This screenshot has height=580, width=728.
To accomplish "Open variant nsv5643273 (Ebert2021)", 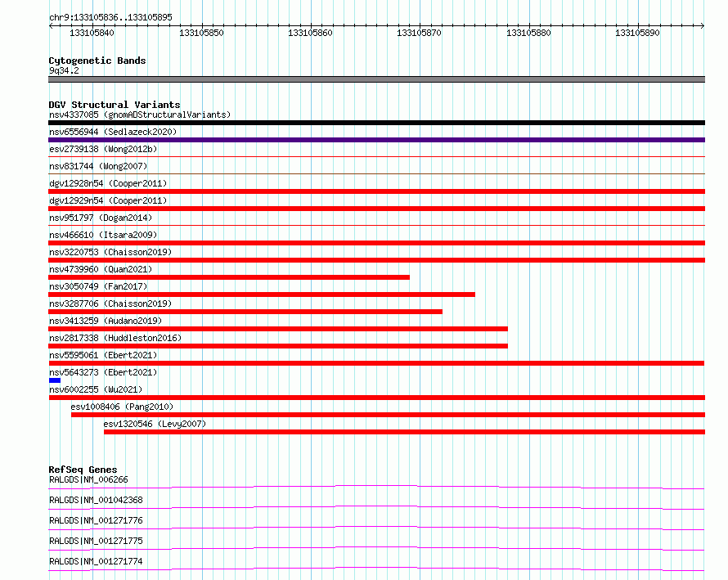I will click(x=103, y=372).
